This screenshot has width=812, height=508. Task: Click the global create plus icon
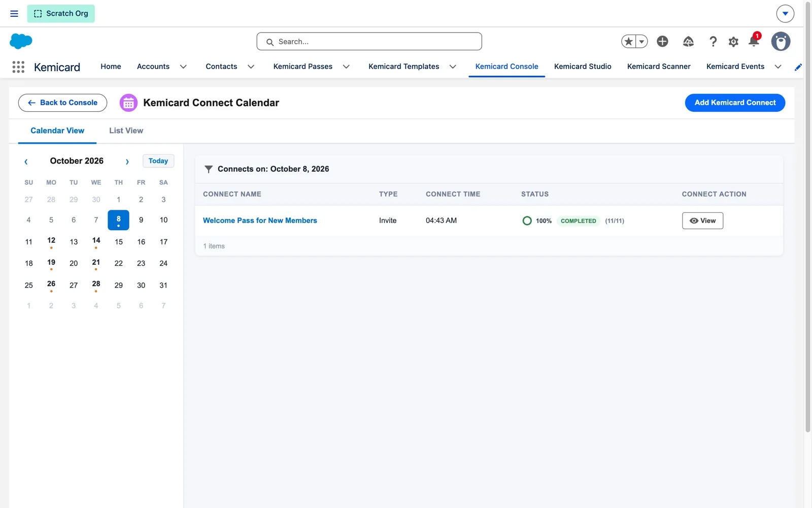click(662, 42)
